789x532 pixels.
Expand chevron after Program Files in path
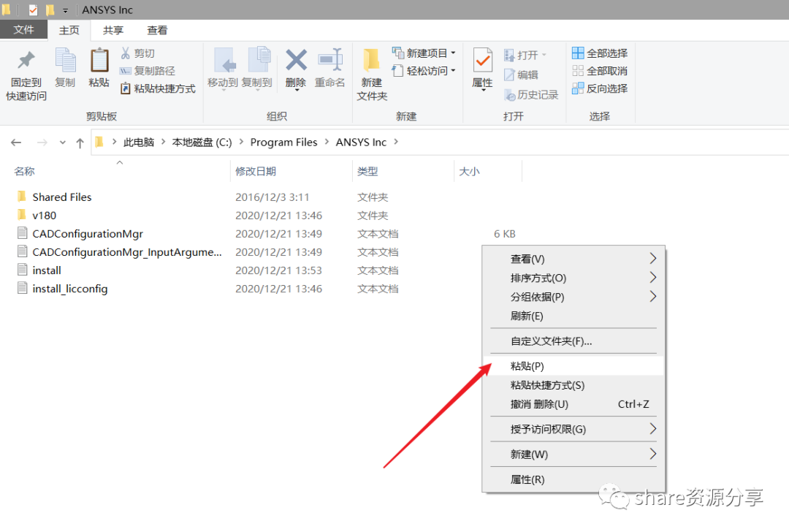(x=327, y=142)
